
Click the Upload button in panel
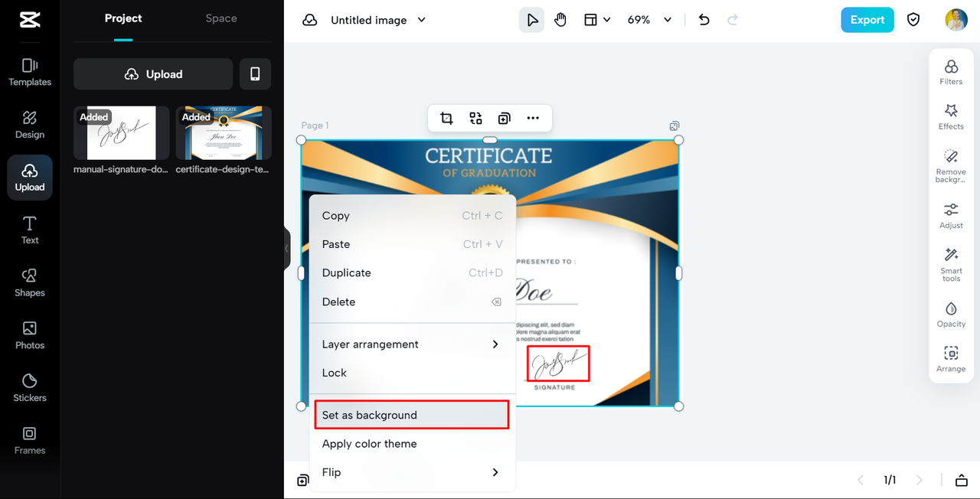(x=153, y=74)
